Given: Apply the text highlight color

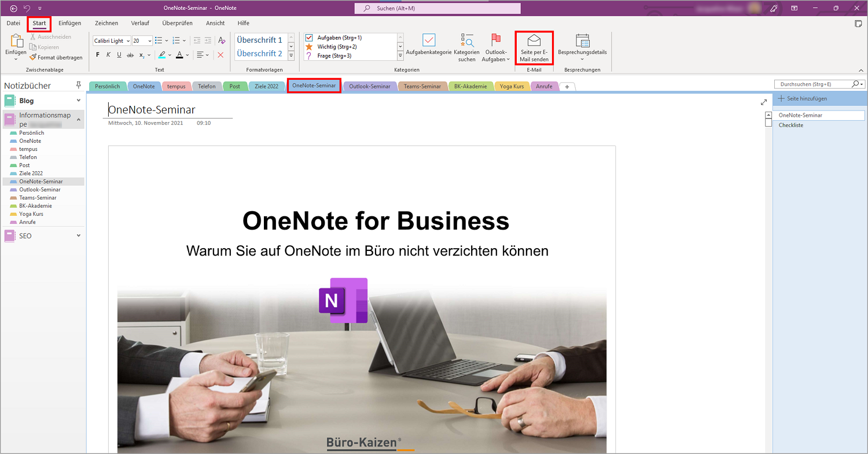Looking at the screenshot, I should (x=162, y=55).
